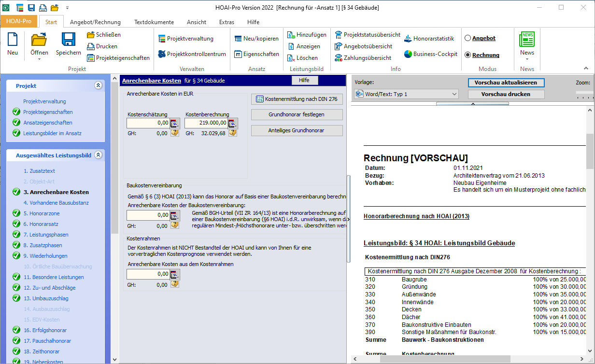Click the Kostenschätzung amount field
Viewport: 595px width, 364px height.
pyautogui.click(x=148, y=123)
